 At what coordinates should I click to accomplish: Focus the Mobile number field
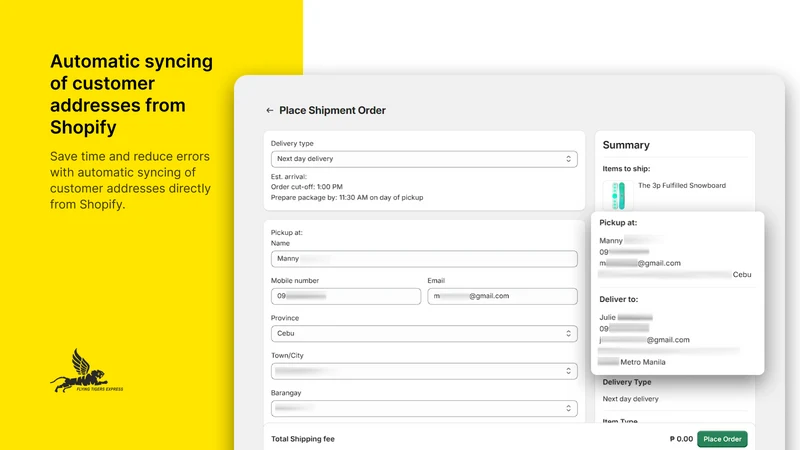pyautogui.click(x=346, y=296)
